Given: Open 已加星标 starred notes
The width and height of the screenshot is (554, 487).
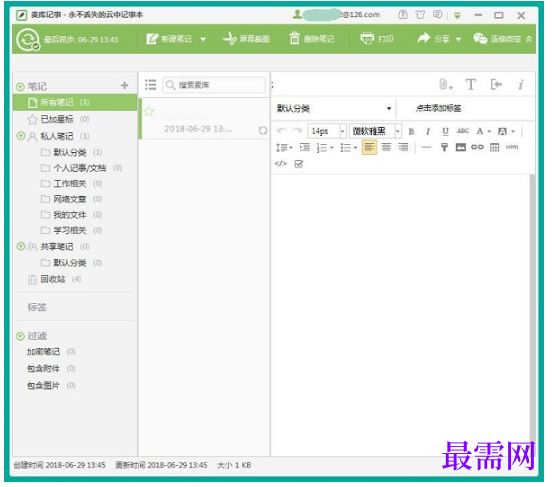Looking at the screenshot, I should pos(58,119).
